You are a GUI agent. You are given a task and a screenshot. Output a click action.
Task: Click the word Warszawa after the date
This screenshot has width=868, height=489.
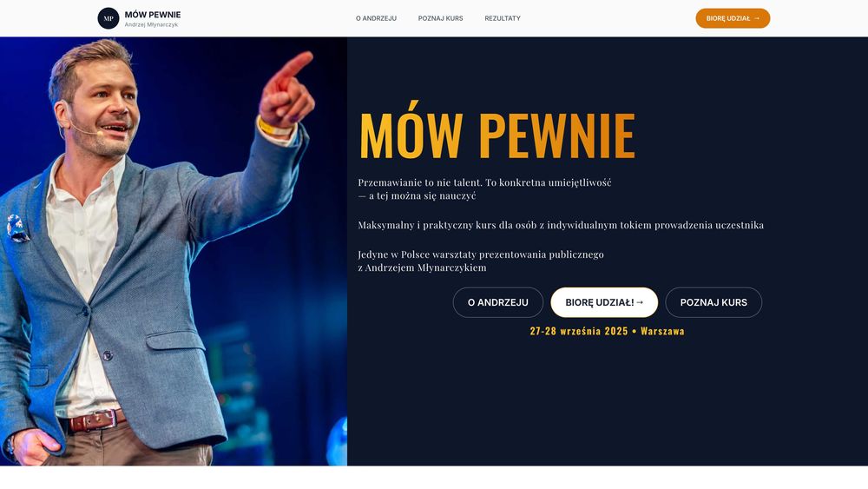click(x=662, y=331)
